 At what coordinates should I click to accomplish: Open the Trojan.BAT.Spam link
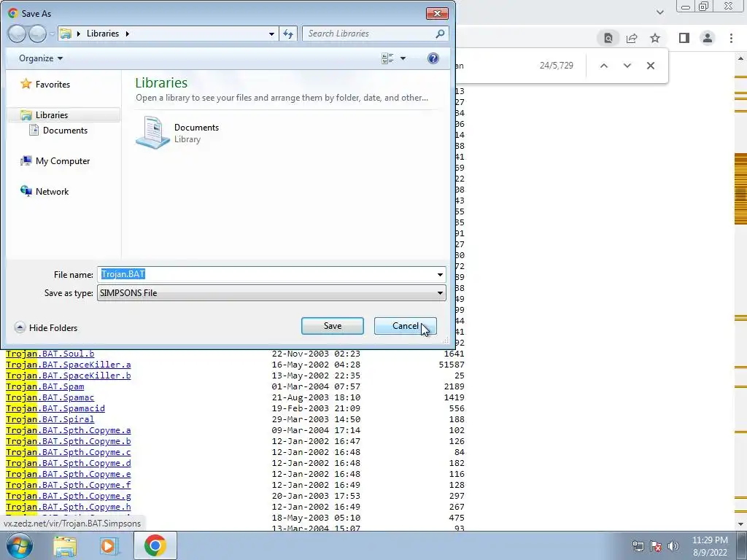[44, 386]
